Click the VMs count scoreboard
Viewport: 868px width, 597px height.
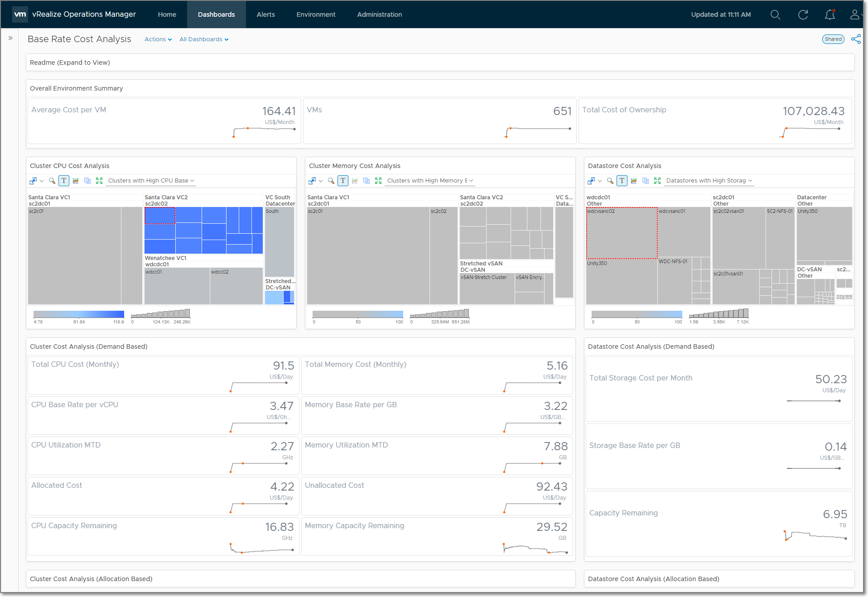(x=439, y=121)
